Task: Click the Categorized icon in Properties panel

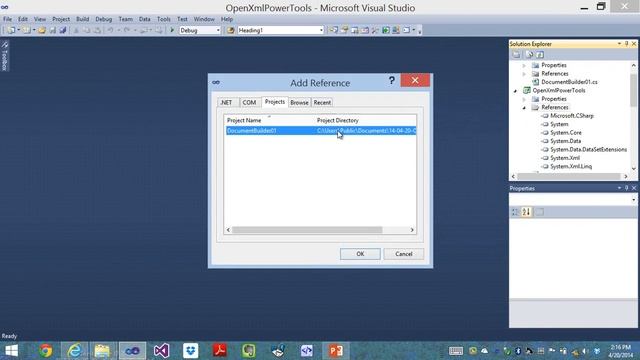Action: 515,212
